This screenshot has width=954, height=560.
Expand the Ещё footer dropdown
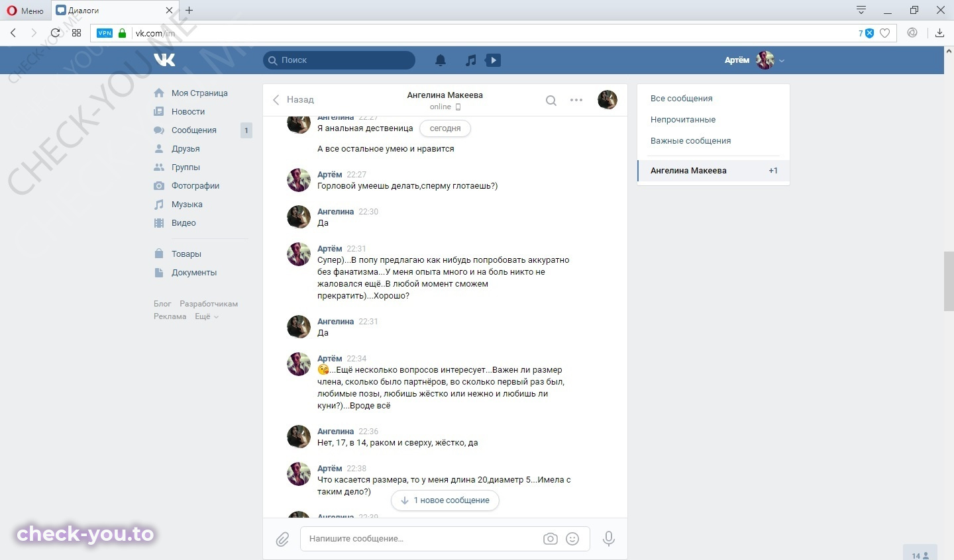[x=206, y=316]
